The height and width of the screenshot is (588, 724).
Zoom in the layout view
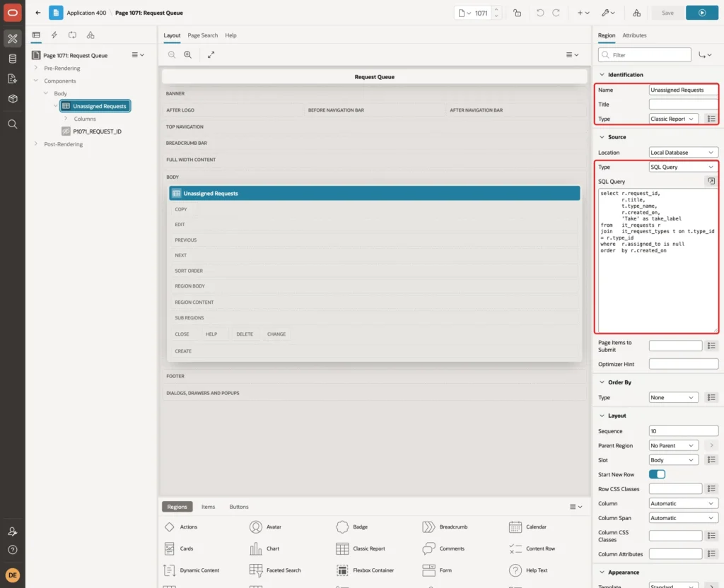tap(187, 54)
